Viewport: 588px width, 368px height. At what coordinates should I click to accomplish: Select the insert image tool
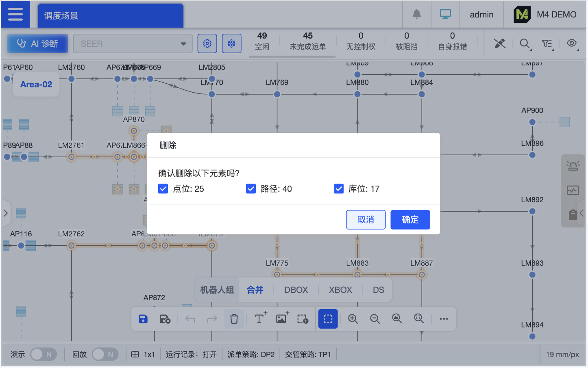click(281, 319)
